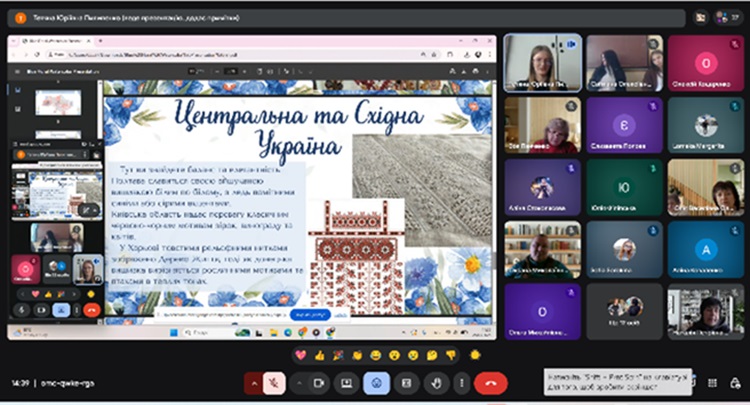Unmute the microphone in the call bar
Viewport: 750px width, 405px height.
click(x=274, y=382)
